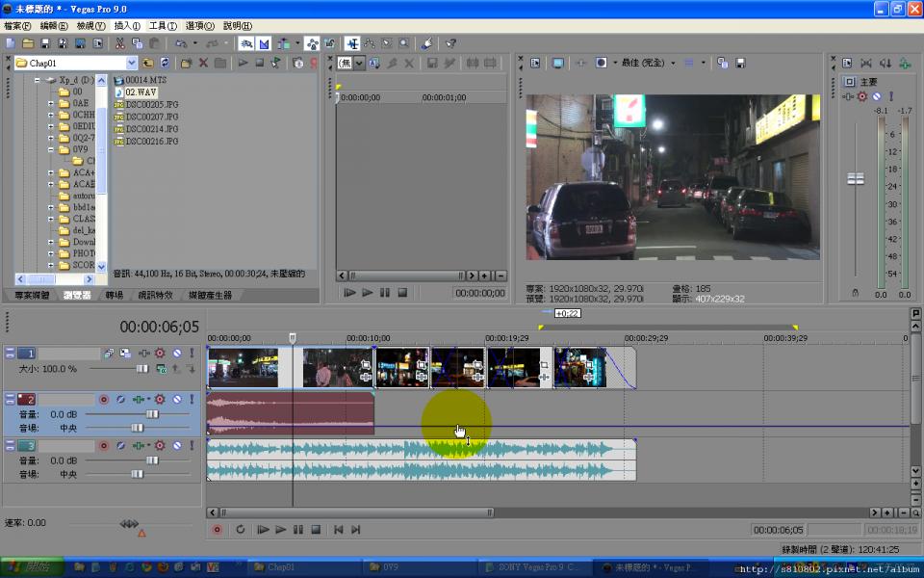924x578 pixels.
Task: Expand the 0AE folder in tree
Action: point(51,103)
